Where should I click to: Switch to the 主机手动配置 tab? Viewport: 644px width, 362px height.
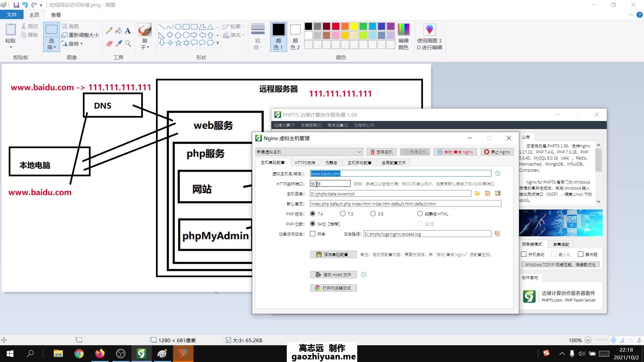pyautogui.click(x=359, y=163)
